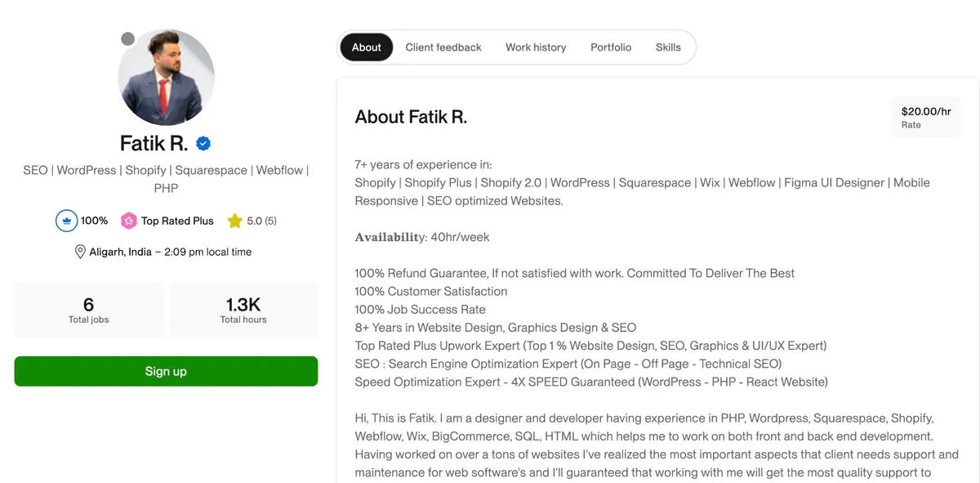Switch to the Client feedback tab
The height and width of the screenshot is (483, 980).
click(443, 47)
